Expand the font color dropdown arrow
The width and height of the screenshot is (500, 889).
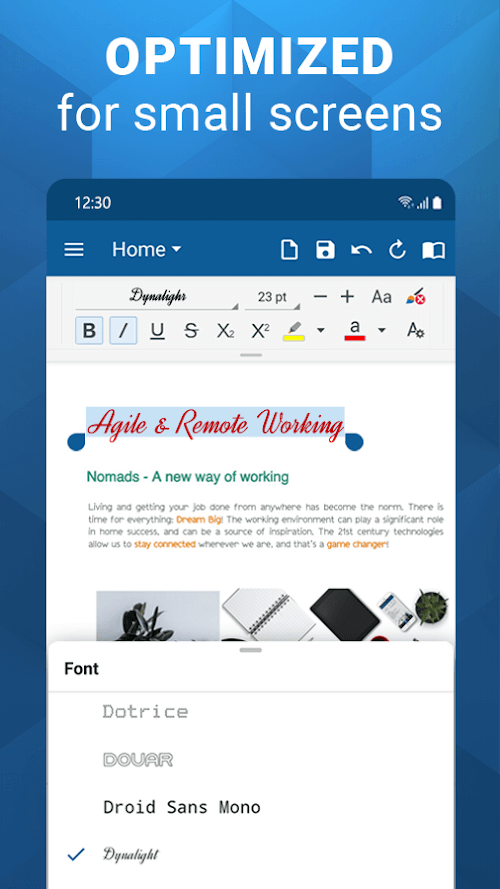[x=382, y=331]
